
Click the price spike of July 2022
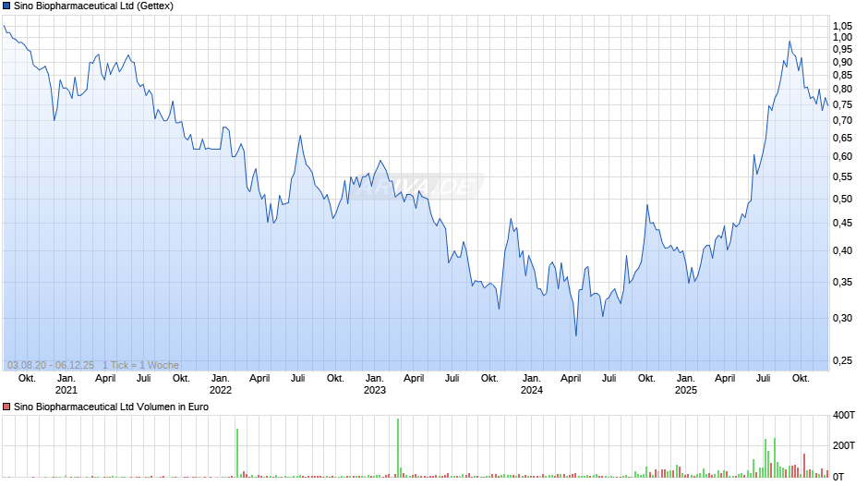click(x=300, y=137)
